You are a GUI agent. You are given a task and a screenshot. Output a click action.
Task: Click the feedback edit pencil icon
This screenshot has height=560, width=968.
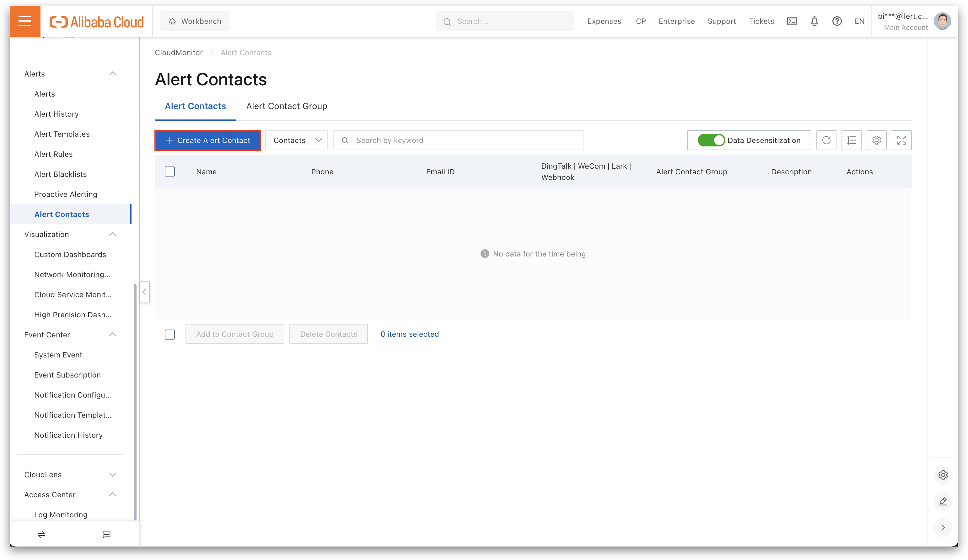point(943,501)
